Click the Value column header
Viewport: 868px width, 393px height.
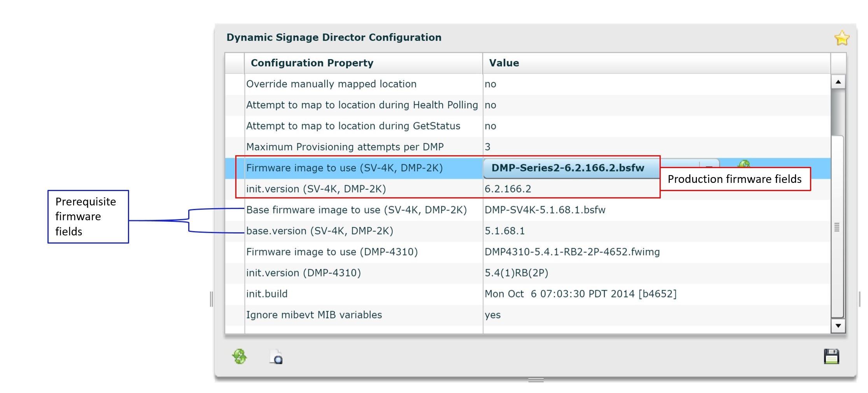656,63
